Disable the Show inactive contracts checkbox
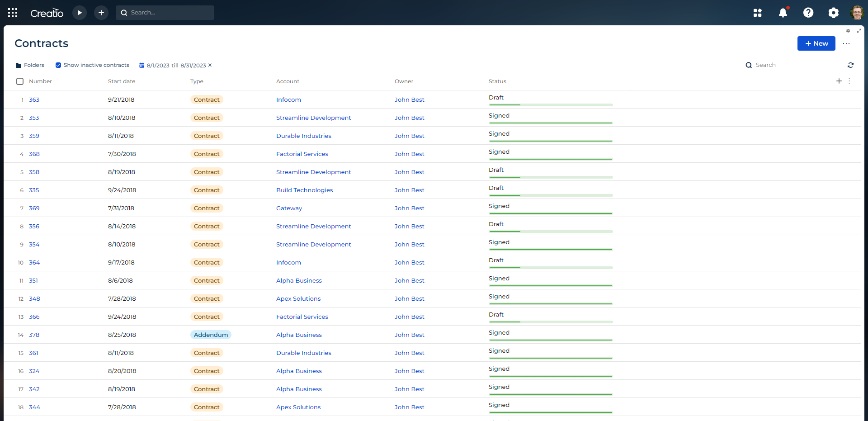The height and width of the screenshot is (421, 868). coord(58,65)
